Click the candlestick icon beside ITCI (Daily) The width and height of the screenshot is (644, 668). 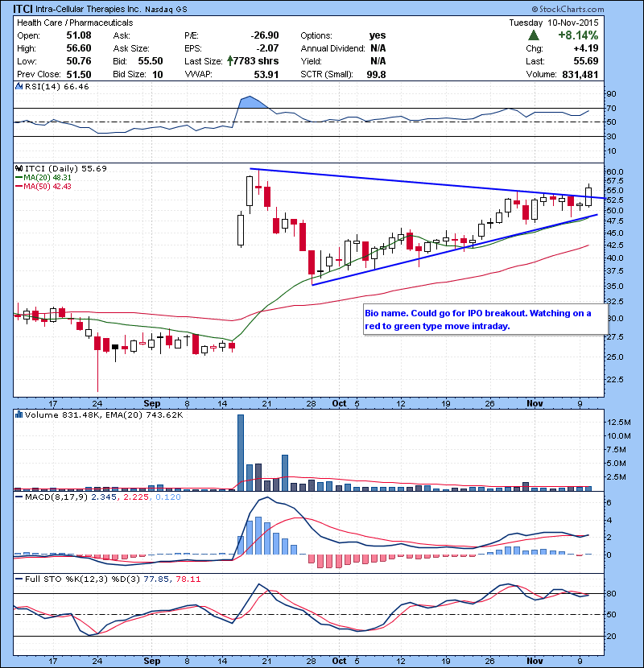point(19,168)
